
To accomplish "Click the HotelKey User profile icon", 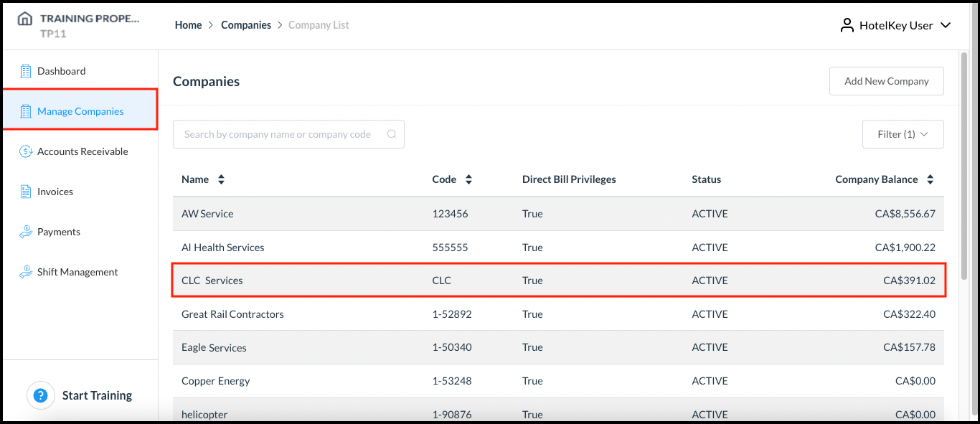I will pos(847,25).
